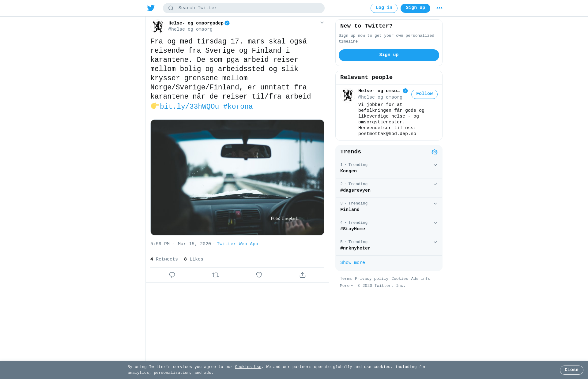Select the #dagsrevyen trending item
The height and width of the screenshot is (379, 588).
[389, 188]
